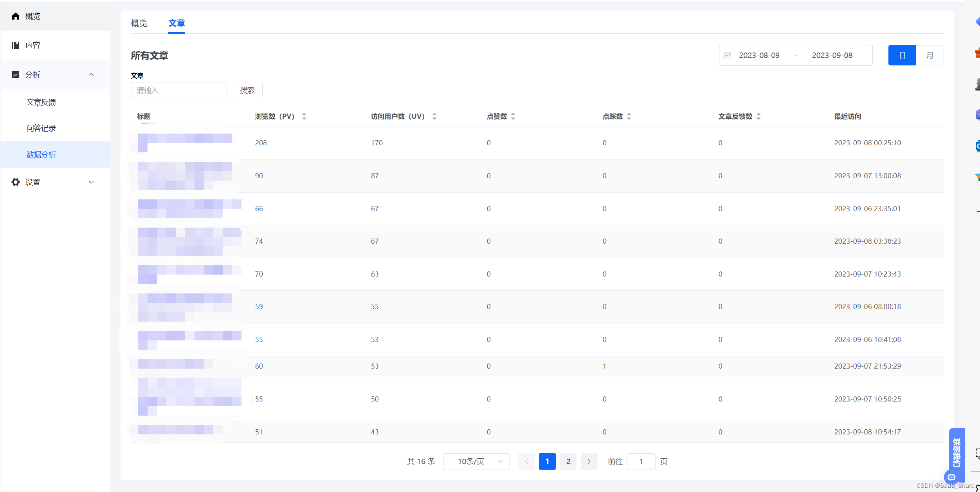Sort by 浏览数 (PV) using sort arrows
Viewport: 980px width, 492px height.
coord(304,116)
